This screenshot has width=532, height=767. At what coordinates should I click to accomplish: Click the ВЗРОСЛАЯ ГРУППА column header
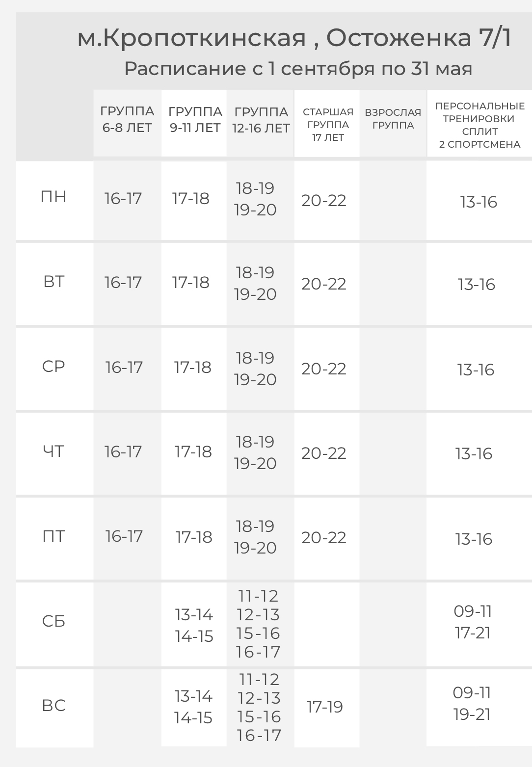click(393, 118)
